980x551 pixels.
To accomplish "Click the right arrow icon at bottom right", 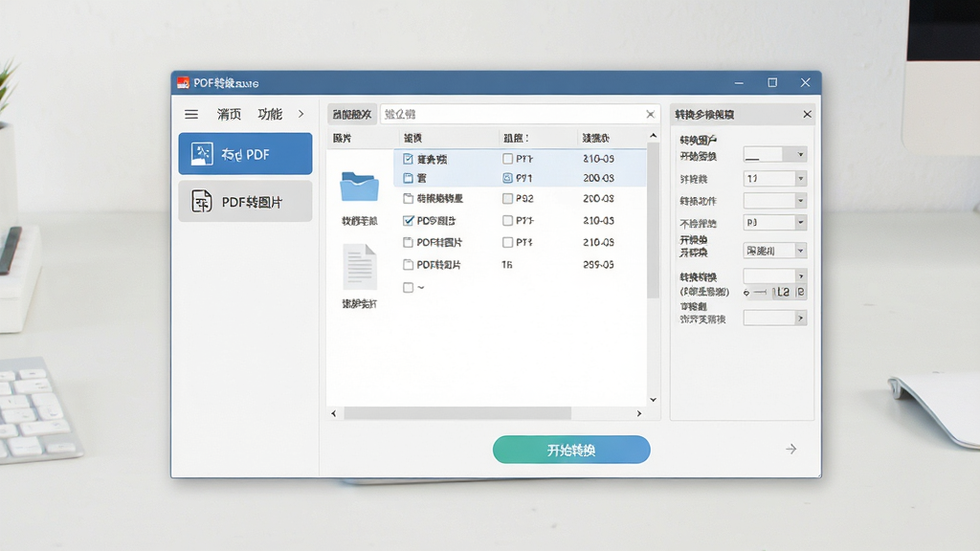I will point(791,450).
